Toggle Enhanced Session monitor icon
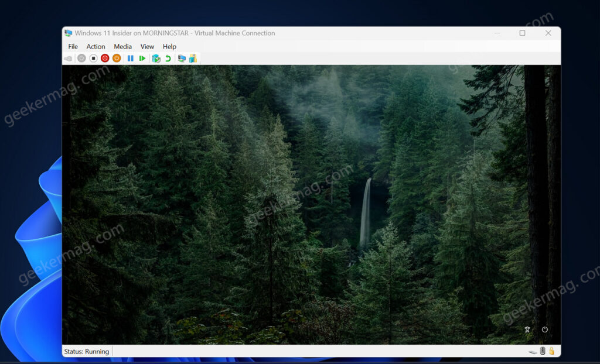This screenshot has width=600, height=364. 182,58
